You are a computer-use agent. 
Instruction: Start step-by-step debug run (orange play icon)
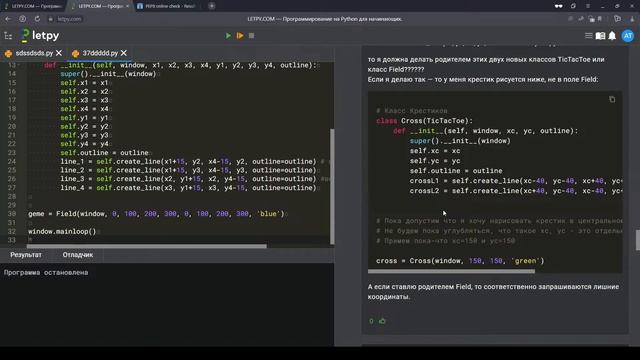point(240,36)
